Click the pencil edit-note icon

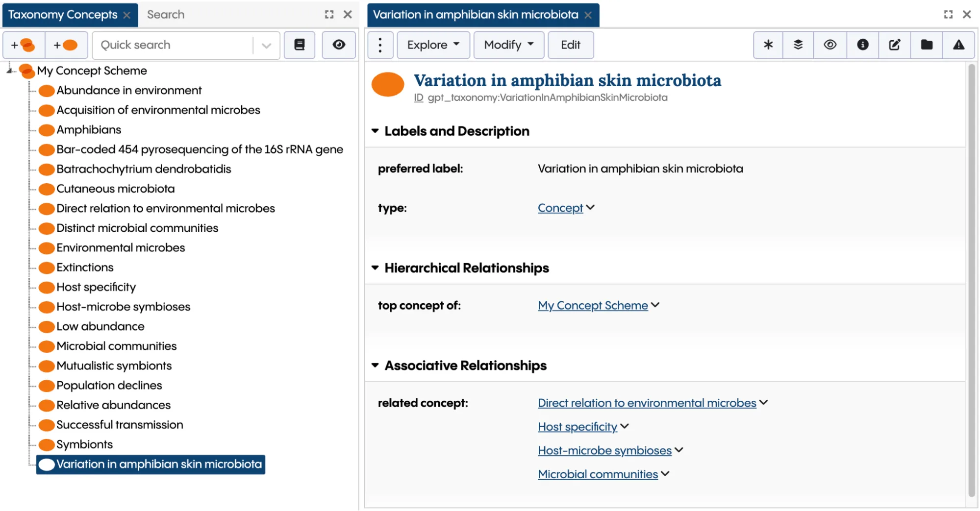pos(895,45)
